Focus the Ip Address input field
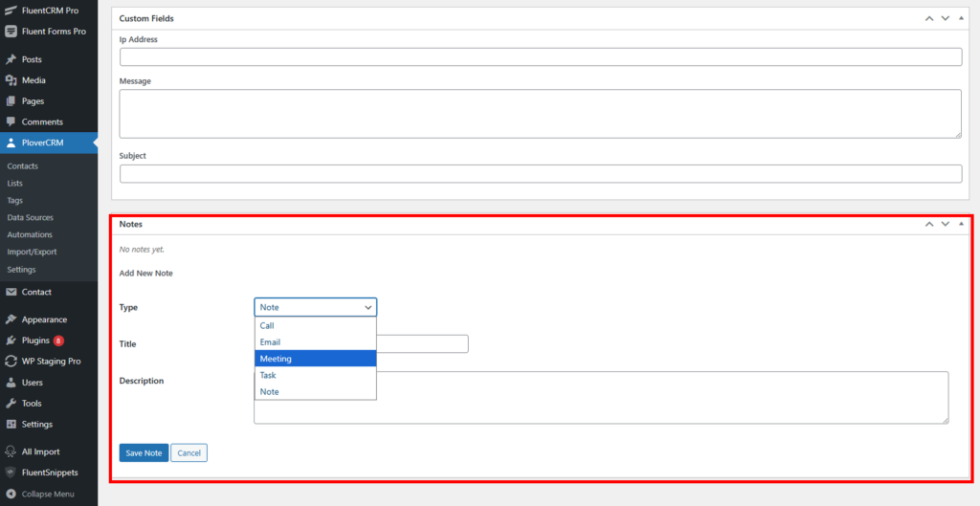980x506 pixels. tap(540, 57)
